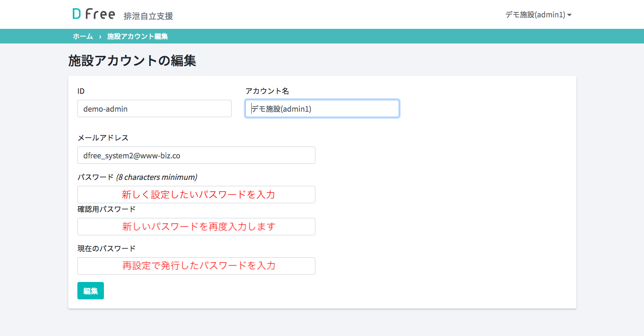Screen dimensions: 644x336
Task: Click the page heading 施設アカウントの編集
Action: tap(132, 60)
